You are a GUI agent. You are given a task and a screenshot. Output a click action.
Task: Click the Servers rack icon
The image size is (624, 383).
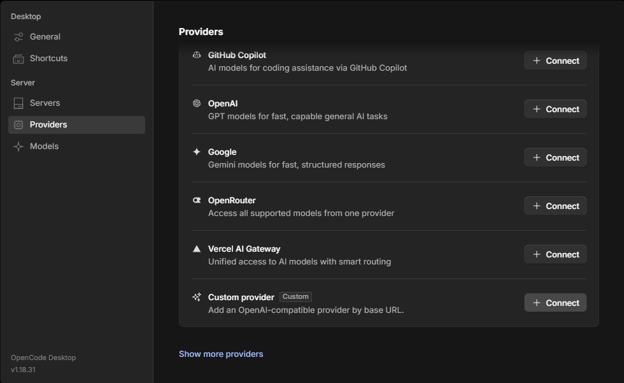pos(18,104)
